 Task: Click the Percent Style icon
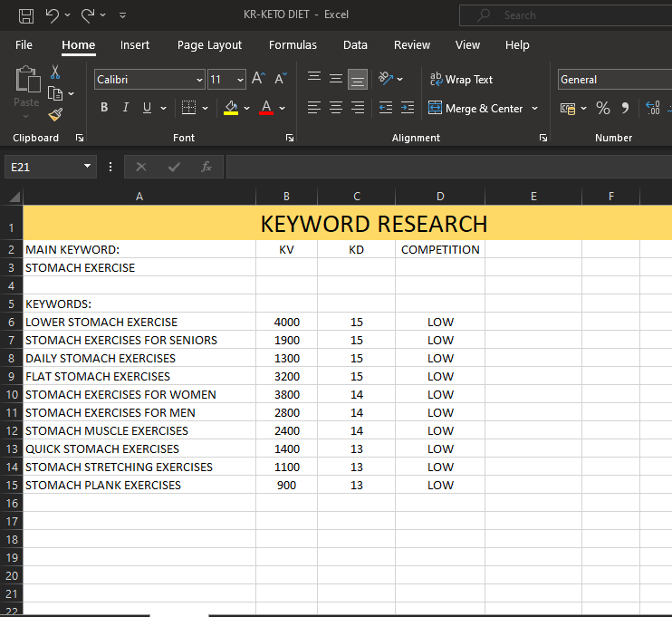point(602,109)
